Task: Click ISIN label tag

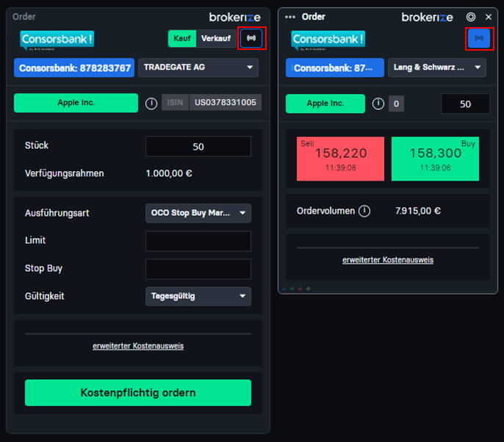Action: (175, 103)
